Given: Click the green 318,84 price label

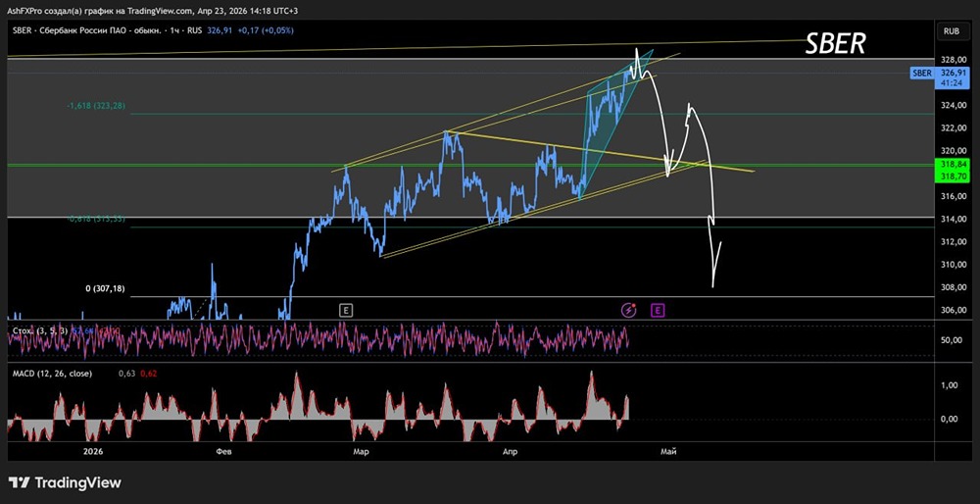Looking at the screenshot, I should (952, 163).
